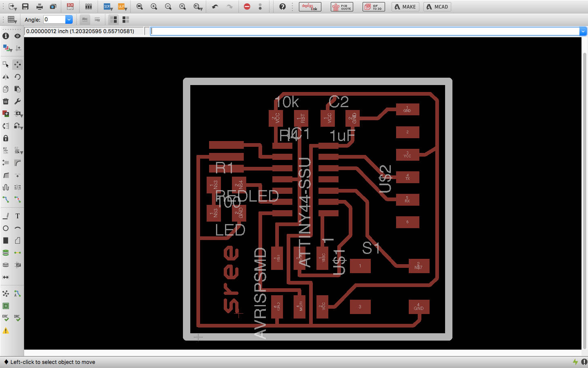Select the Miter tool

tap(18, 163)
